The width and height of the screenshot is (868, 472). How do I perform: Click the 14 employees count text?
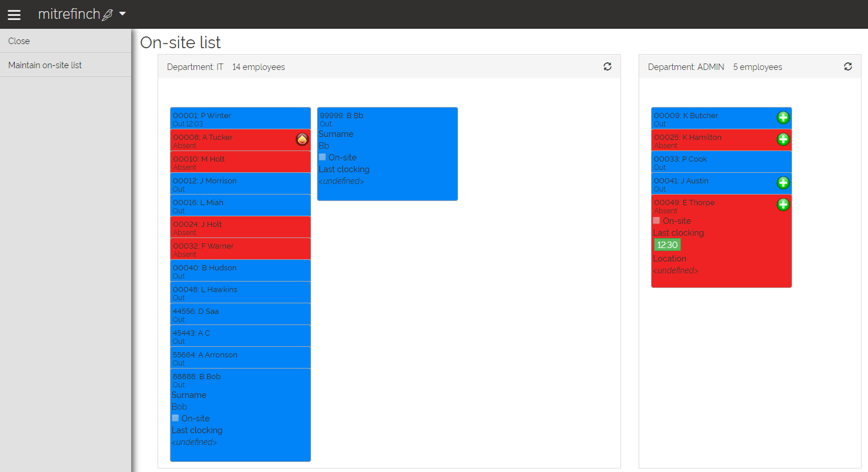259,67
